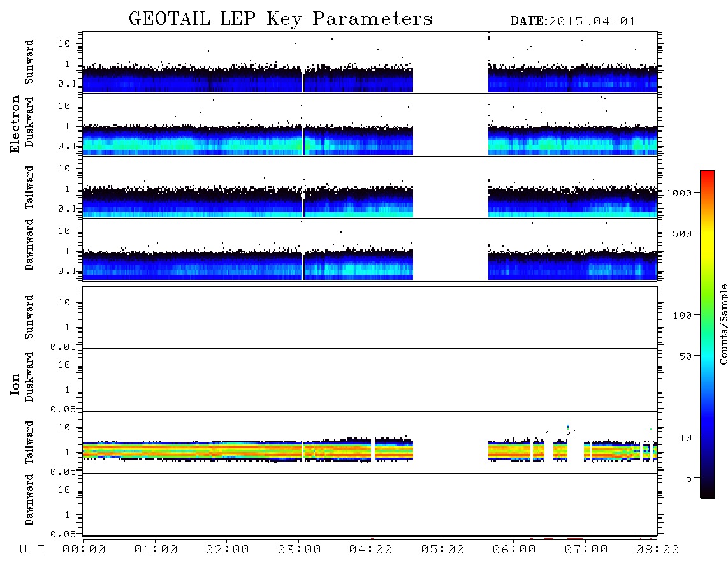728x561 pixels.
Task: Click the Ion Dawnward panel label
Action: click(29, 500)
